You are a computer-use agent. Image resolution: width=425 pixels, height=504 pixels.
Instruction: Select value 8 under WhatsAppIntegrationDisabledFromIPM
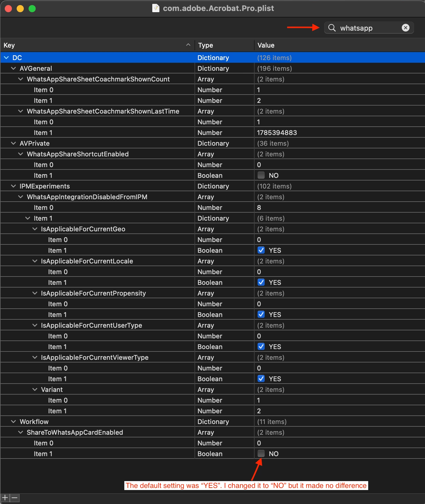[x=259, y=208]
